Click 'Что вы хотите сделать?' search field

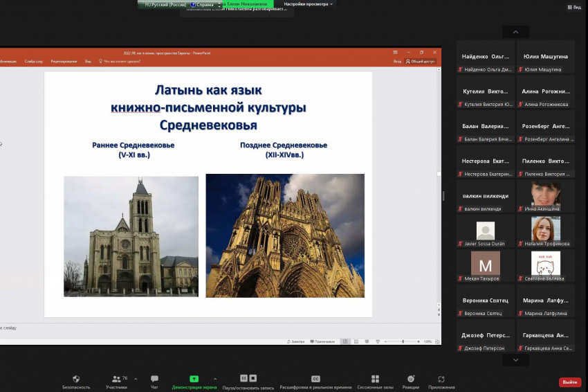pos(120,62)
